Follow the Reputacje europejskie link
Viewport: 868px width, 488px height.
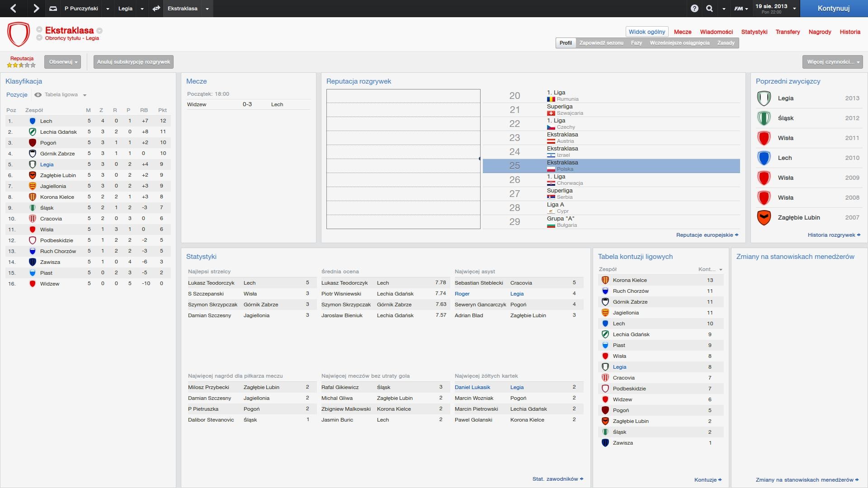pyautogui.click(x=707, y=235)
